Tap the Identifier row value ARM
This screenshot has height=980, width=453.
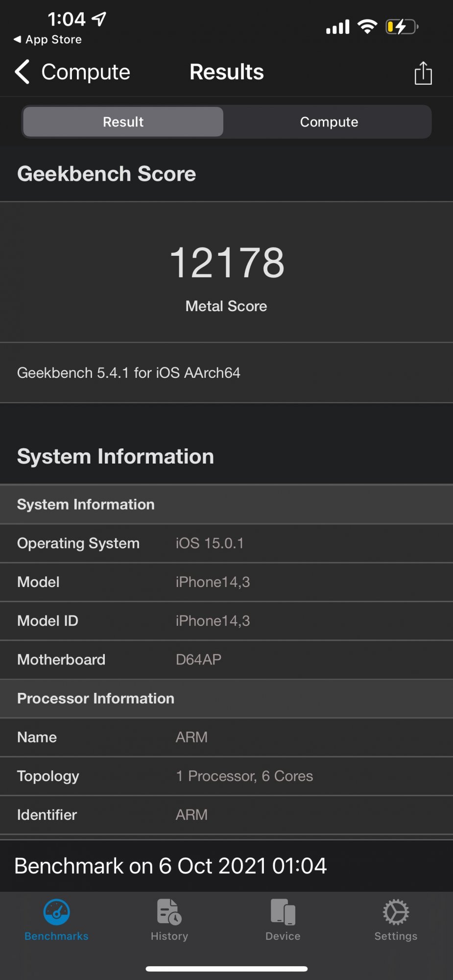[x=191, y=815]
